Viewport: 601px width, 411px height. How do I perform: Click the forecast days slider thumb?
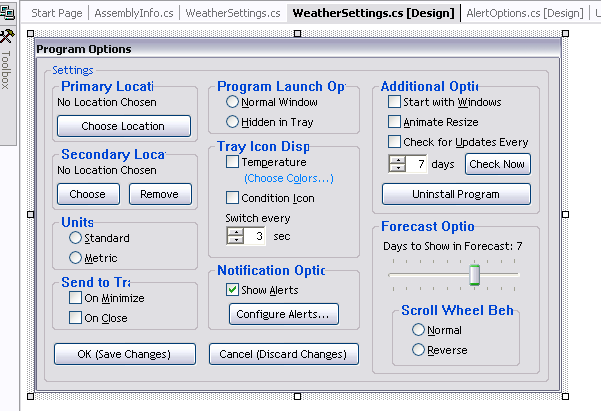click(x=475, y=275)
